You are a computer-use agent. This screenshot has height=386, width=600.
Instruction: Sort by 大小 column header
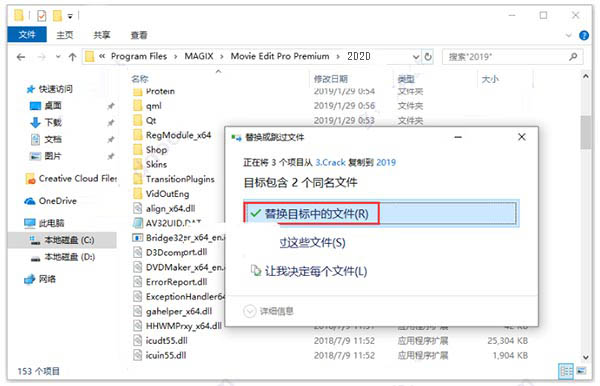coord(490,79)
